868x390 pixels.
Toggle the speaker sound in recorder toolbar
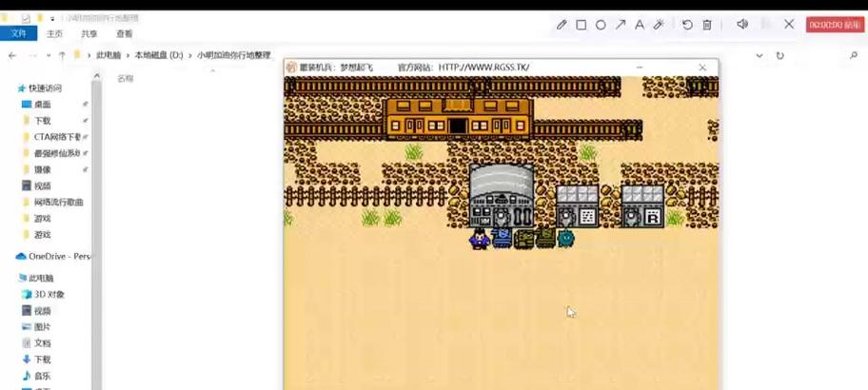click(x=742, y=24)
